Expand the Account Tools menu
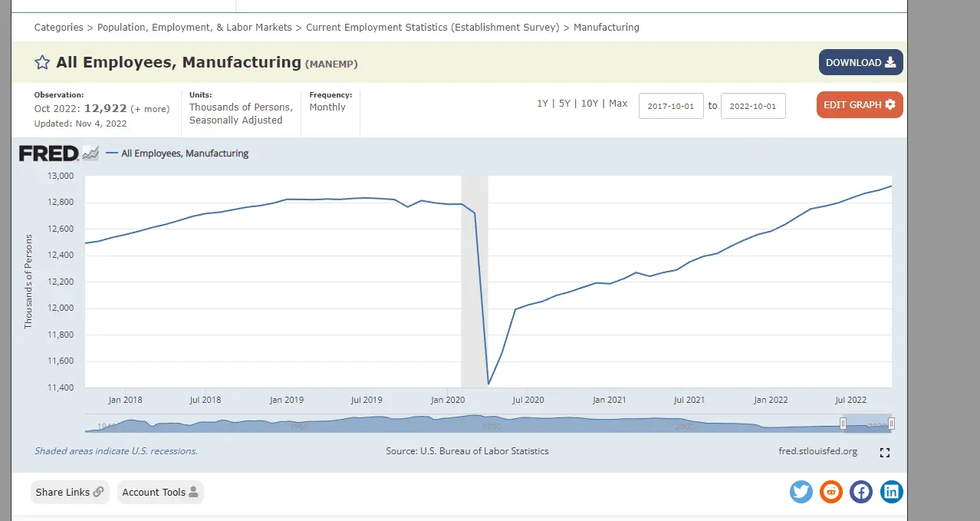 160,493
